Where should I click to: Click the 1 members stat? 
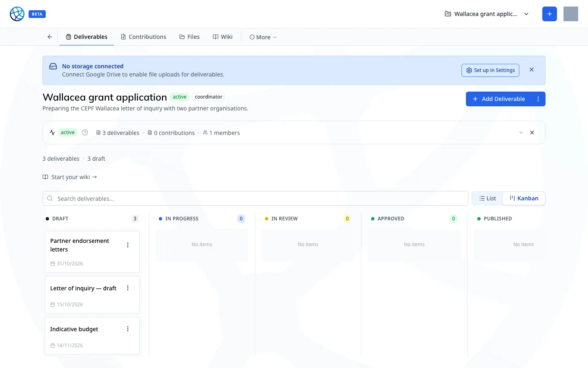coord(221,133)
